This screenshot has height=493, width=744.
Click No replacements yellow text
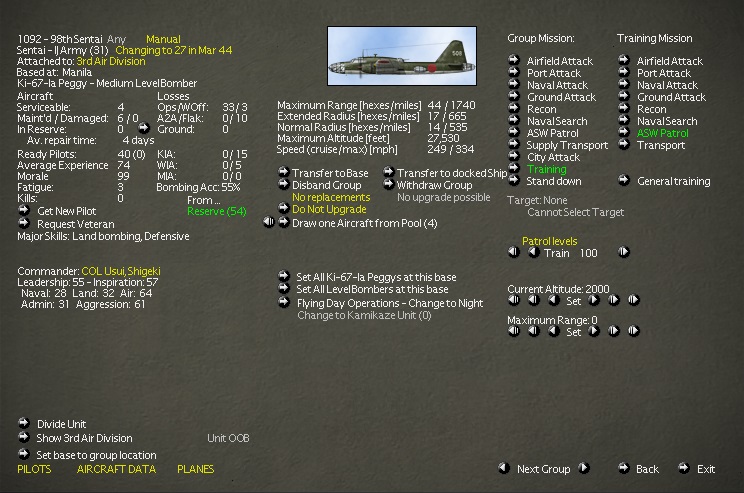tap(331, 197)
